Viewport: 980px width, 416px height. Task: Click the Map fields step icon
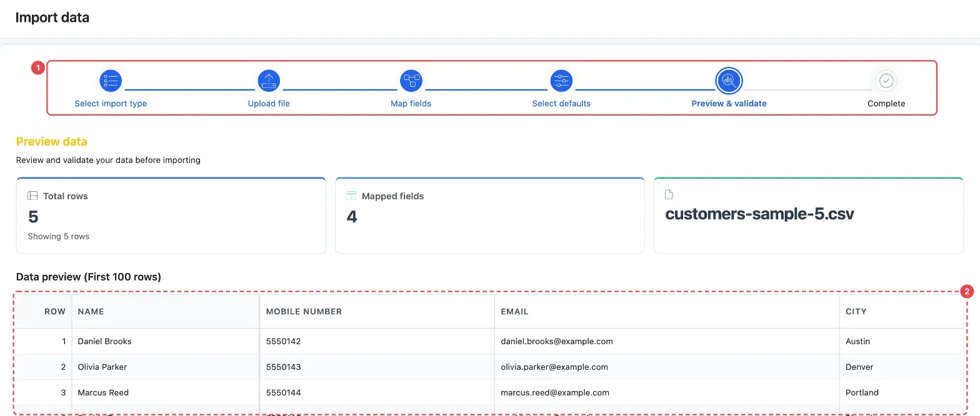coord(411,81)
